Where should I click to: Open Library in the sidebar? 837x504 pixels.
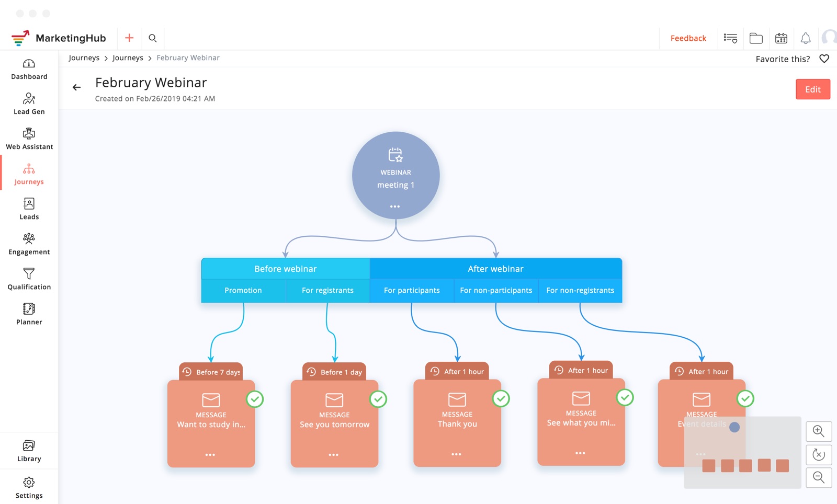[29, 451]
